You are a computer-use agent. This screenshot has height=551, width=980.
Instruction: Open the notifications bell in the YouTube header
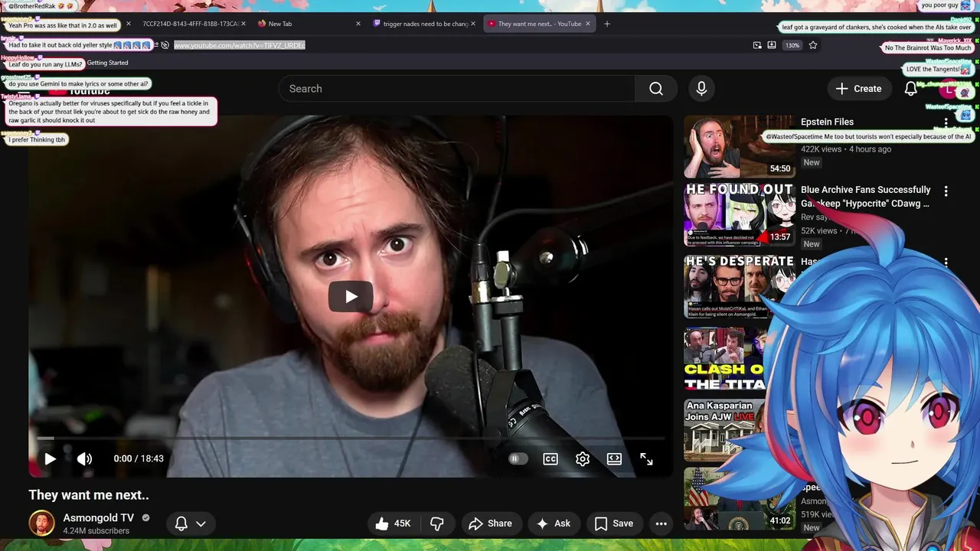[x=911, y=89]
